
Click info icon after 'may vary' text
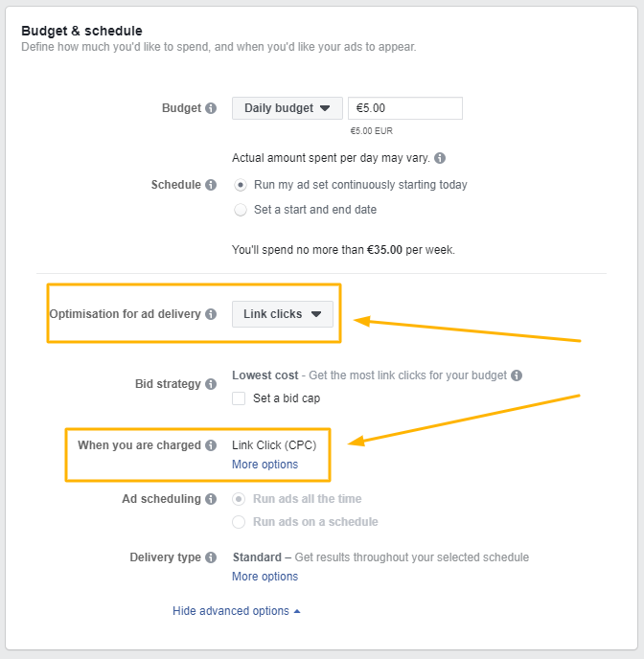[440, 158]
